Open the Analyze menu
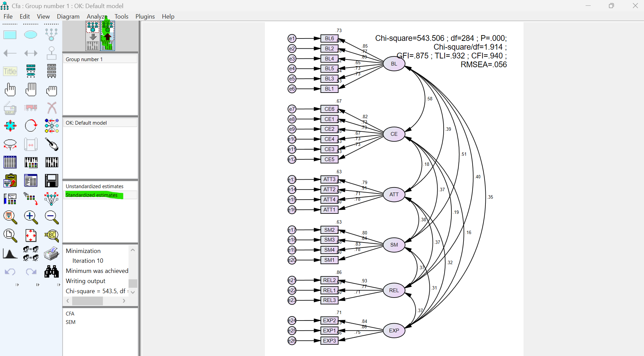Viewport: 644px width, 356px height. coord(97,16)
